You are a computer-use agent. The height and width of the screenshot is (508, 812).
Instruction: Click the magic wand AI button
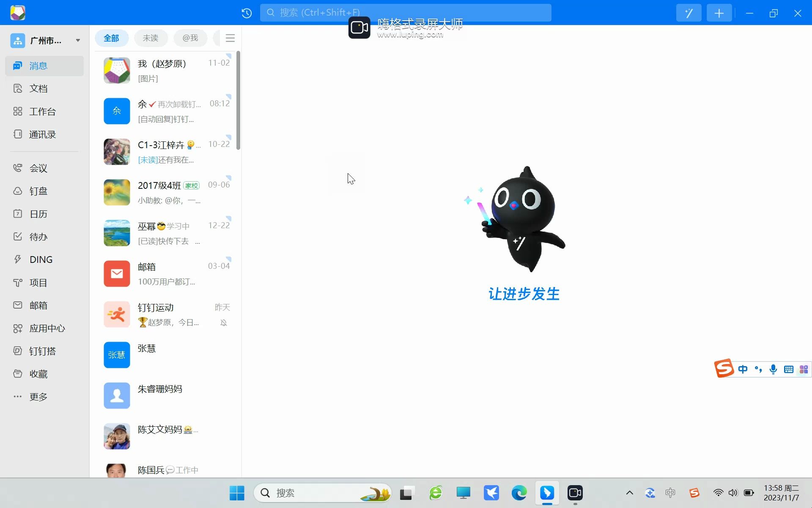pyautogui.click(x=689, y=13)
